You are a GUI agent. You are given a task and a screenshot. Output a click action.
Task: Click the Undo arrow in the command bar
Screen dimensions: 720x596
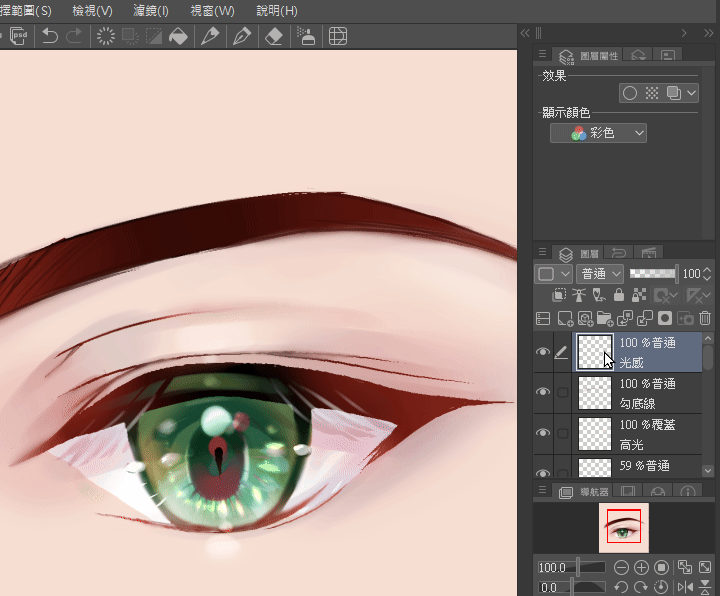[x=49, y=37]
